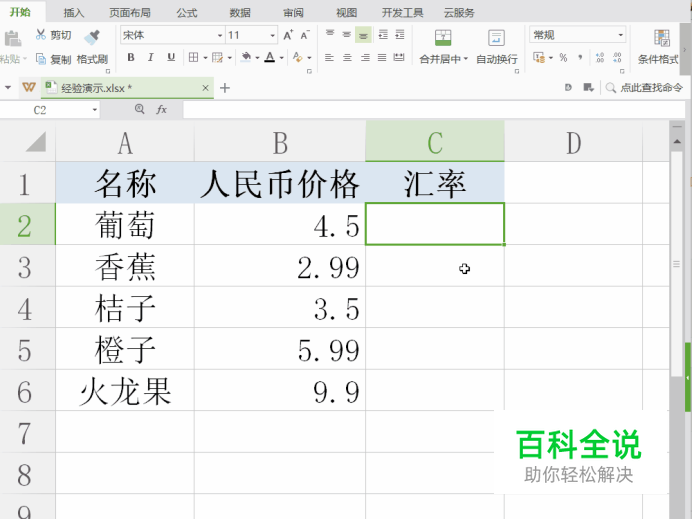The image size is (692, 519).
Task: Set middle vertical alignment
Action: [347, 34]
